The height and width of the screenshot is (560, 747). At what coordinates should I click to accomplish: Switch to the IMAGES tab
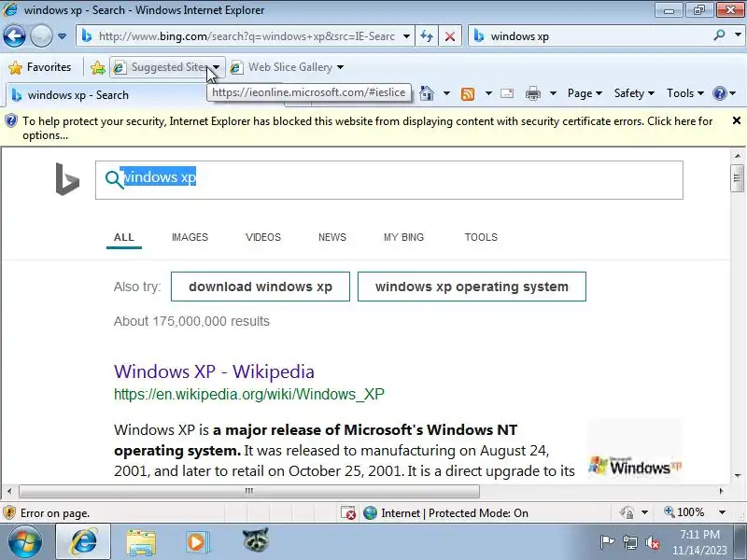190,237
